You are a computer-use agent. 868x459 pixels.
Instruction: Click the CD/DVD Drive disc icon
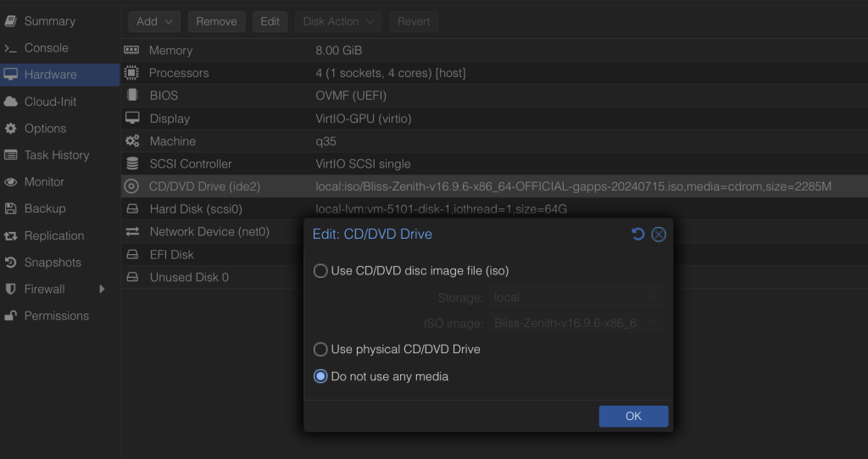tap(132, 186)
